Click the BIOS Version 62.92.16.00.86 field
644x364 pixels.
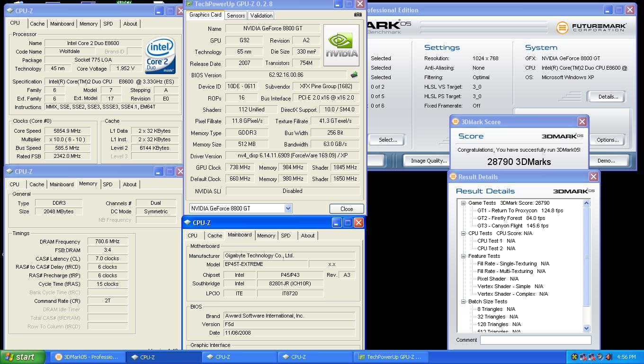(286, 75)
